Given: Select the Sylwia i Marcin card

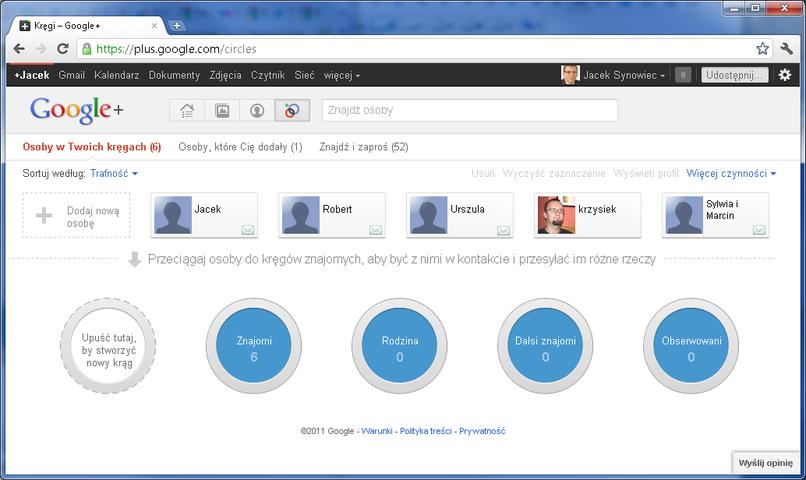Looking at the screenshot, I should point(716,215).
